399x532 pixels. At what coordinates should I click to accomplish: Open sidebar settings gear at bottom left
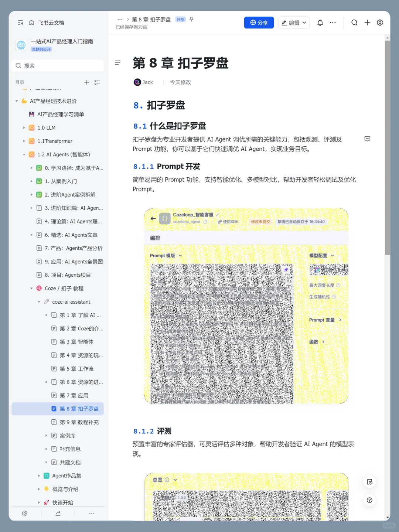(25, 514)
